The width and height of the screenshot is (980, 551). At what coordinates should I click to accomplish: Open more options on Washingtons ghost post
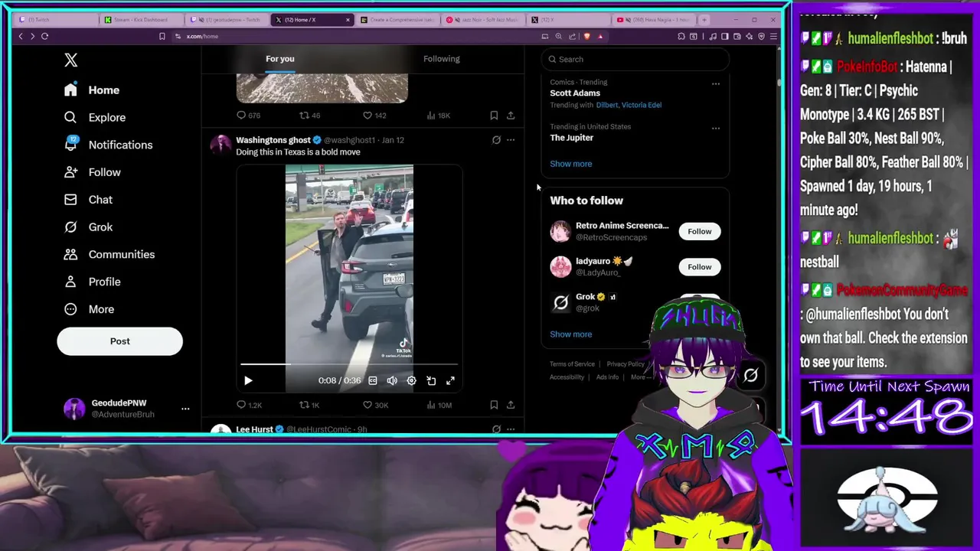pyautogui.click(x=511, y=140)
